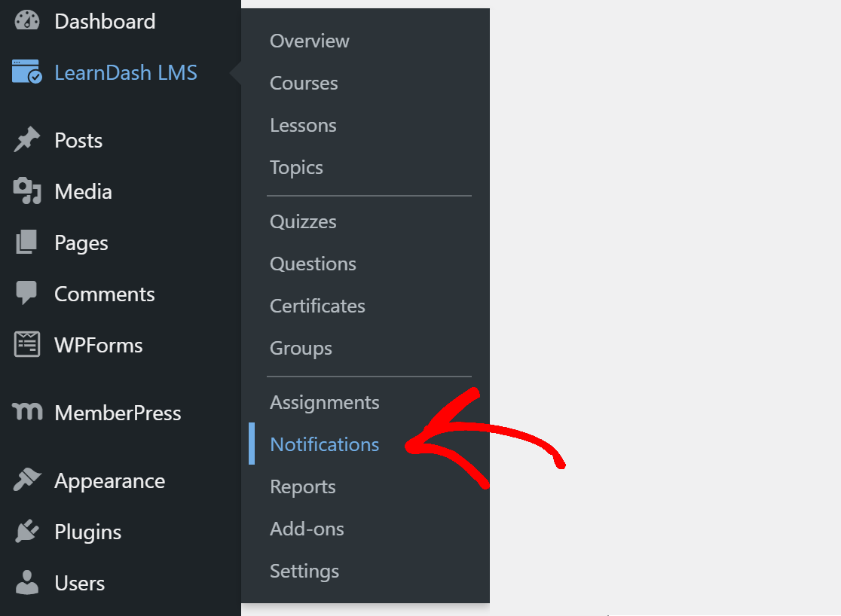
Task: Click the Dashboard gauge icon
Action: [25, 21]
